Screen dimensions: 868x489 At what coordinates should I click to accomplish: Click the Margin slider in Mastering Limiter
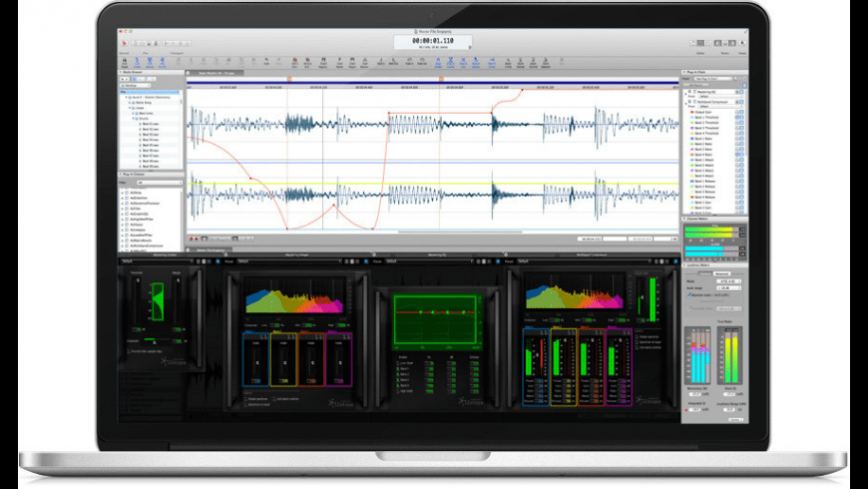pos(179,300)
